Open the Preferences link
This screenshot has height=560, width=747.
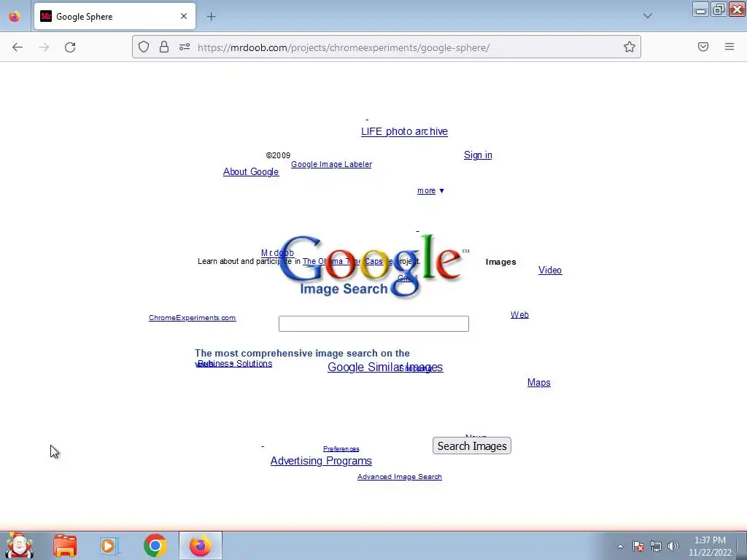point(341,448)
